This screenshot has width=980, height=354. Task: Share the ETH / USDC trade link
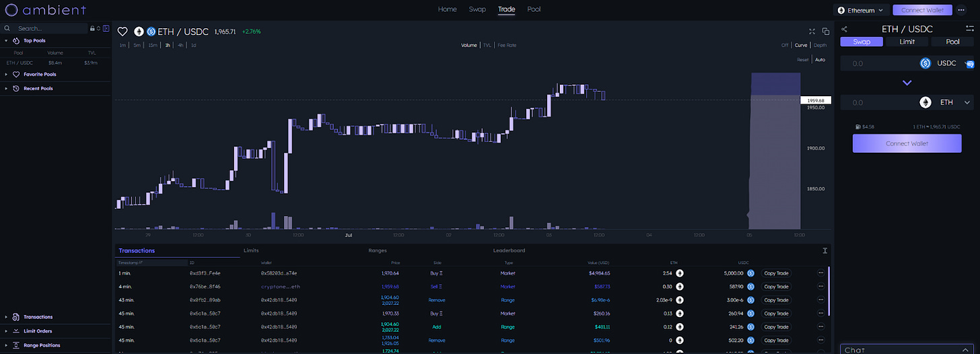845,29
